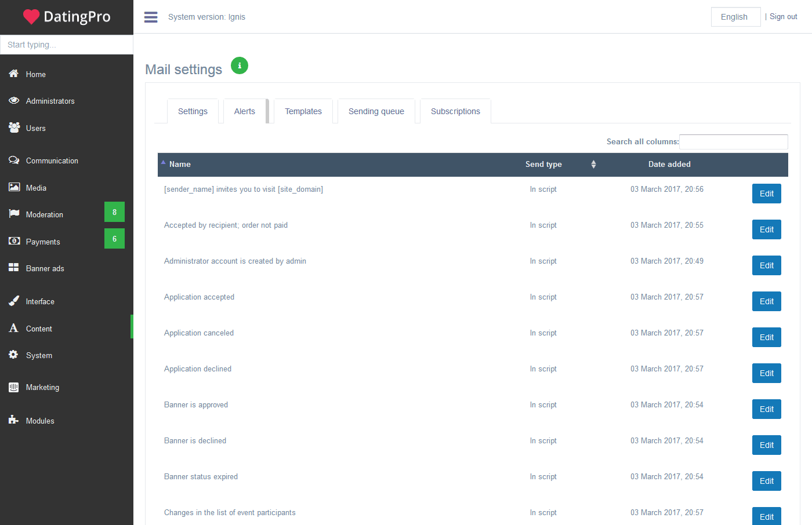Screen dimensions: 812x525
Task: Focus the 'Search all columns' input
Action: (734, 142)
